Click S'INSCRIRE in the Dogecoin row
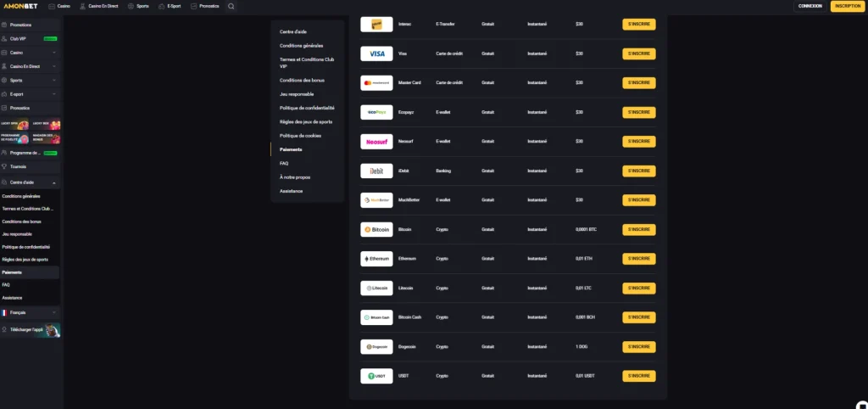The height and width of the screenshot is (409, 868). coord(639,347)
